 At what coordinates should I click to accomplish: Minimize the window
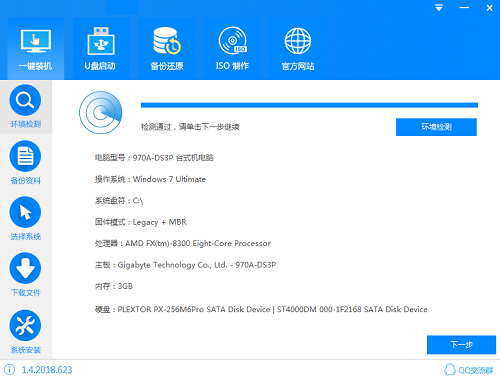click(464, 8)
